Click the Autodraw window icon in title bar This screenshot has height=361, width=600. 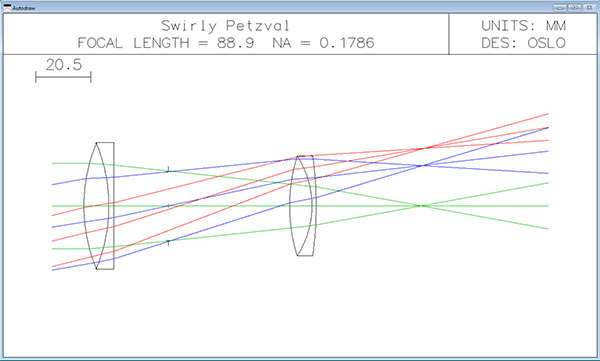(x=7, y=7)
